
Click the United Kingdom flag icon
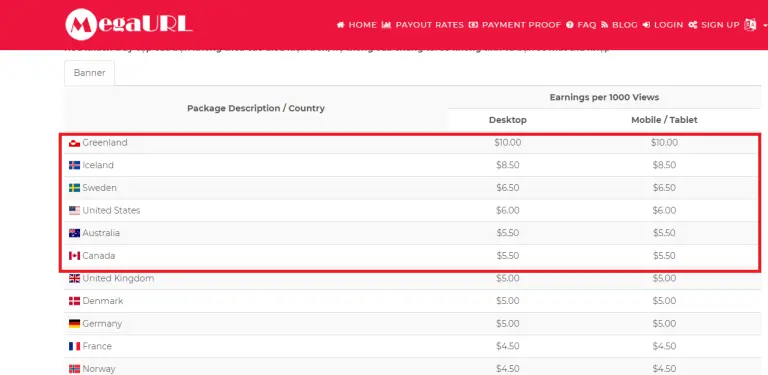point(74,279)
